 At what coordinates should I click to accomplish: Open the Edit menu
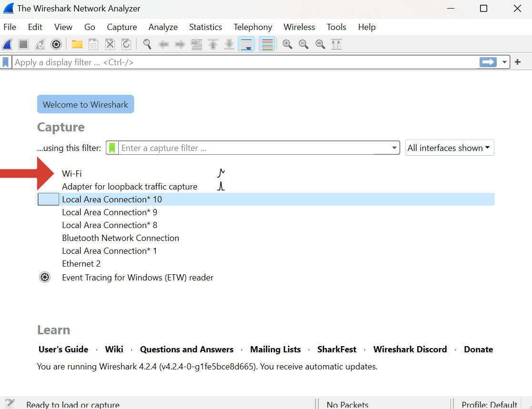click(x=35, y=27)
